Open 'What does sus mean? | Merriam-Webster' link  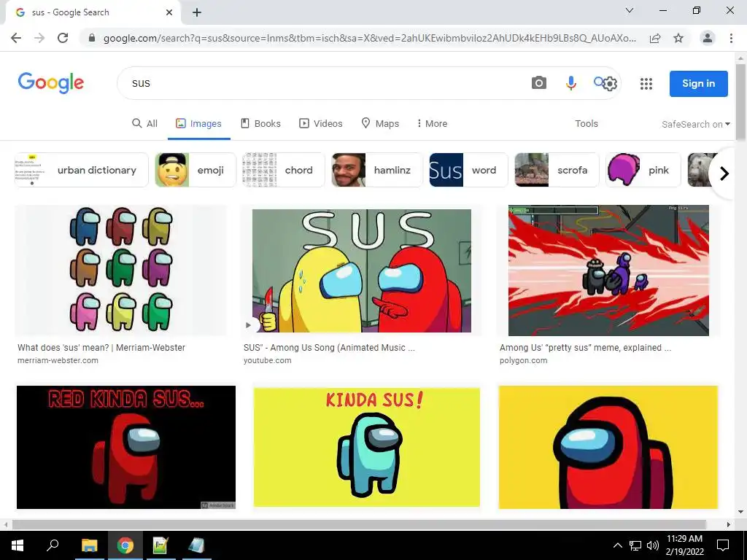pos(101,348)
